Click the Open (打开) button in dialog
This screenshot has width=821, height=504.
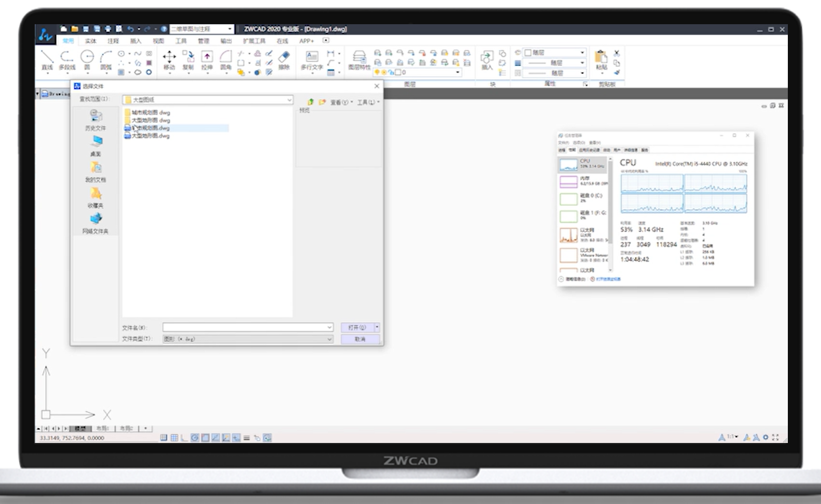(357, 327)
